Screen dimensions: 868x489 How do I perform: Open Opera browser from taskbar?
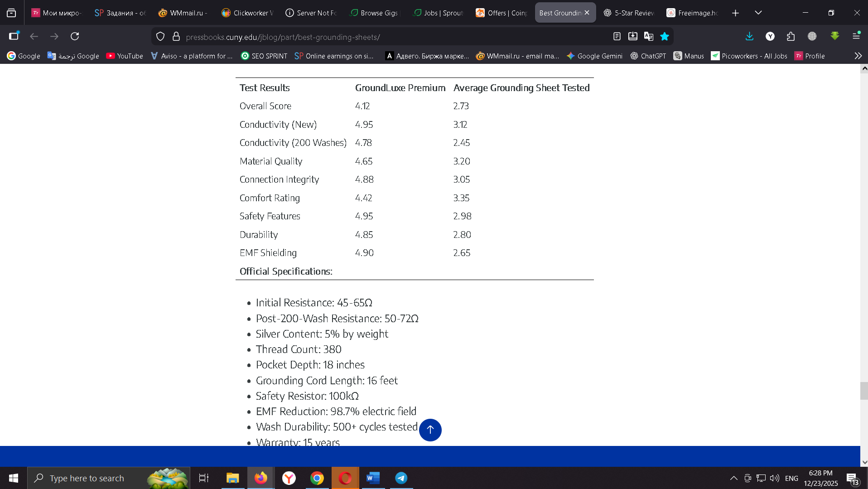pos(345,478)
